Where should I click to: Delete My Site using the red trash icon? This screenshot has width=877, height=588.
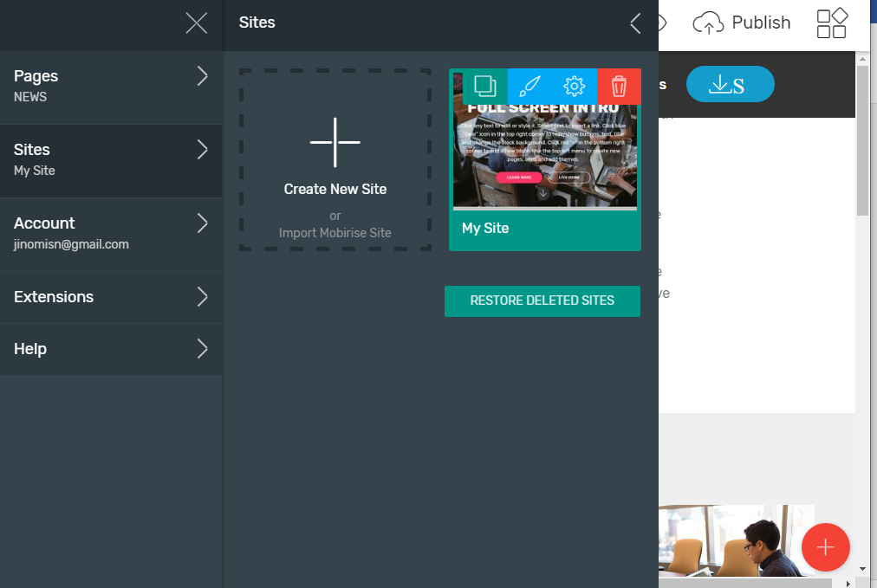619,87
